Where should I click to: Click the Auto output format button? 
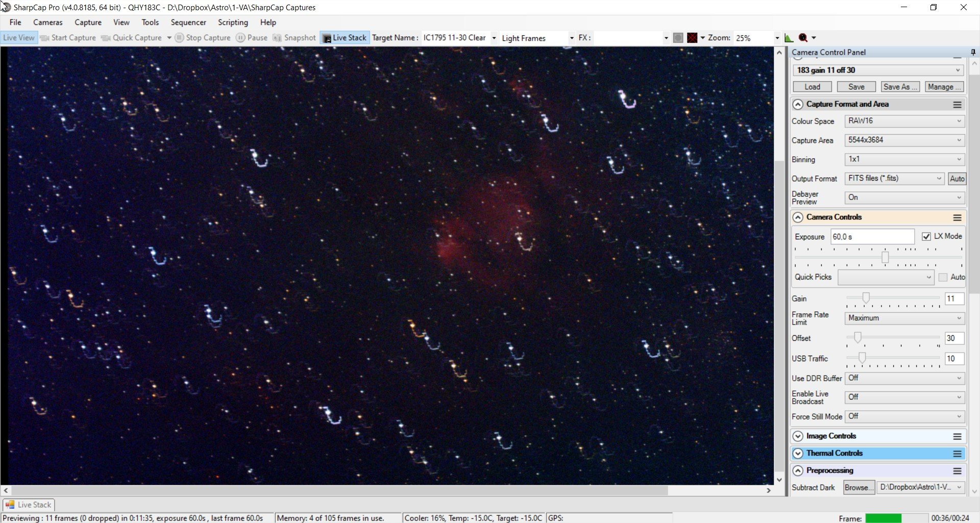point(957,179)
